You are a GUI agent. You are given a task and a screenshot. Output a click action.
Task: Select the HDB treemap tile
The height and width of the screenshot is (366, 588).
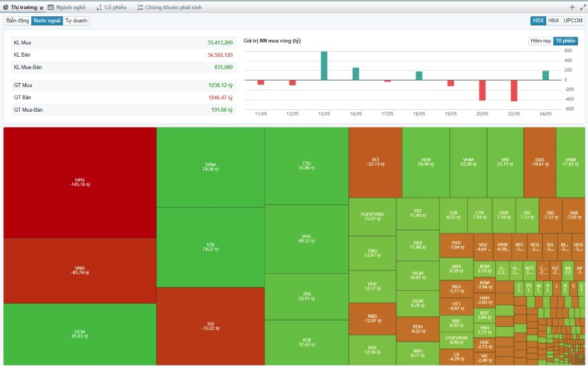click(425, 162)
